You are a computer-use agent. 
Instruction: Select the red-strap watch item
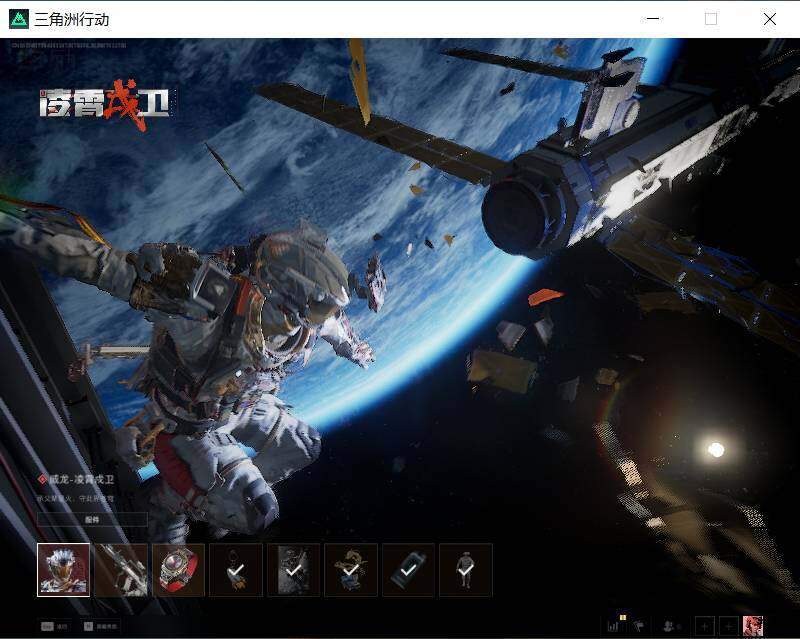tap(179, 570)
